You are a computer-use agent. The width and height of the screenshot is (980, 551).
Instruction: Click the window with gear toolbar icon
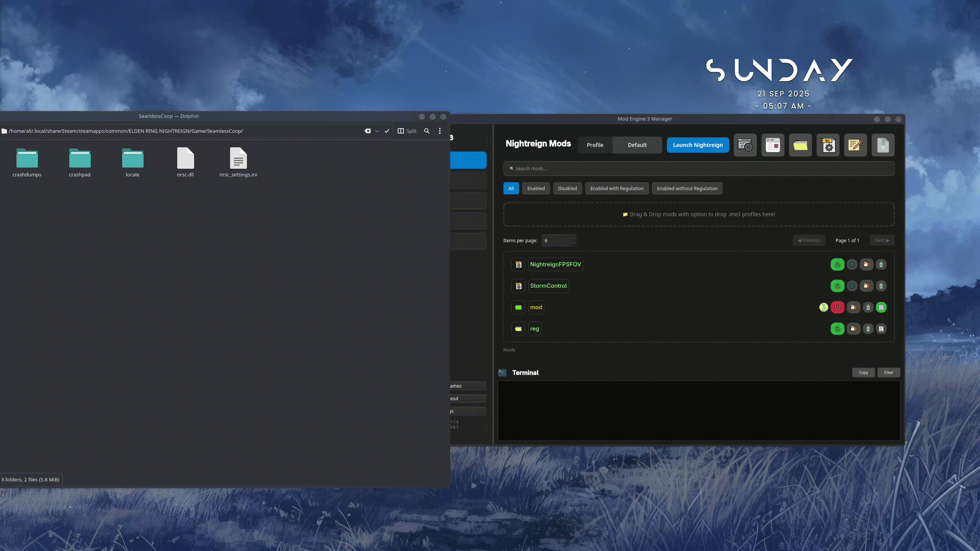coord(745,145)
